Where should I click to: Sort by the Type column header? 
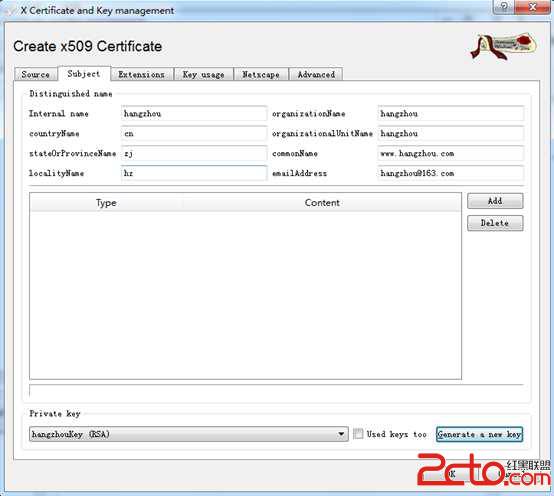coord(106,203)
